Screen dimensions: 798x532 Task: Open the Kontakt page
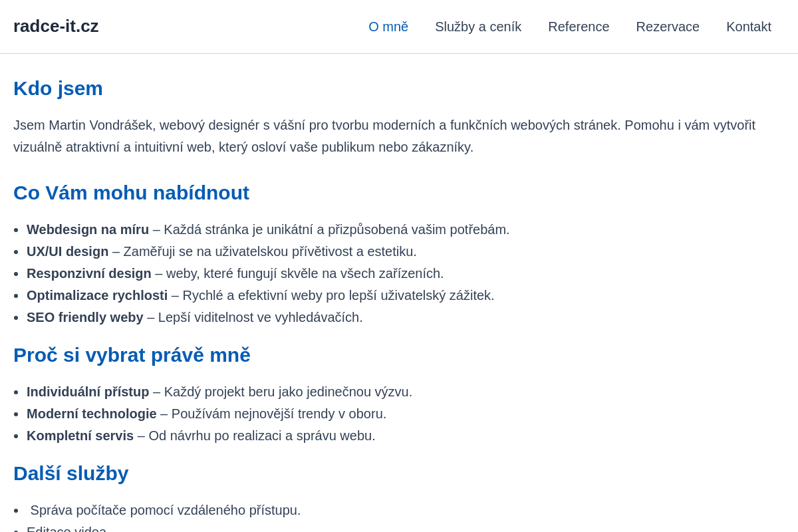749,27
